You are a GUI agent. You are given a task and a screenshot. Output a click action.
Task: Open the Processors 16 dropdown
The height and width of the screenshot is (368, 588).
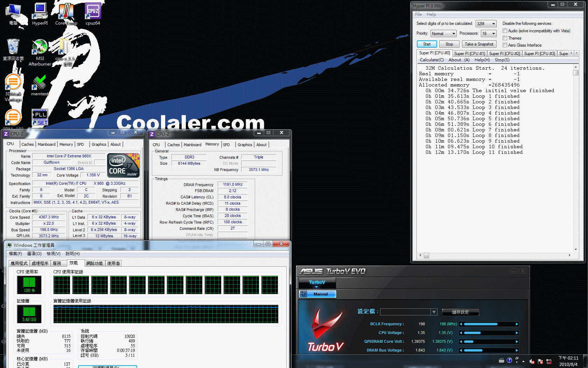[x=489, y=34]
